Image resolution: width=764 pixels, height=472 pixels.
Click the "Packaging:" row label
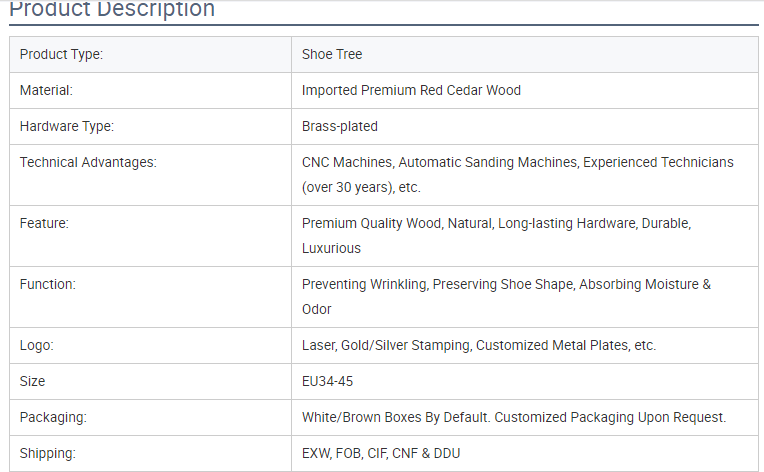(x=53, y=417)
